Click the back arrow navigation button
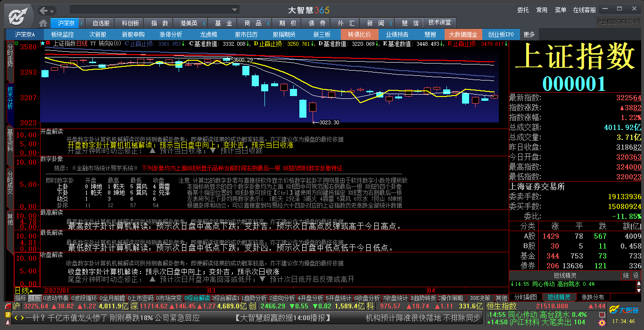Screen dimensions: 644x330 click(x=44, y=10)
